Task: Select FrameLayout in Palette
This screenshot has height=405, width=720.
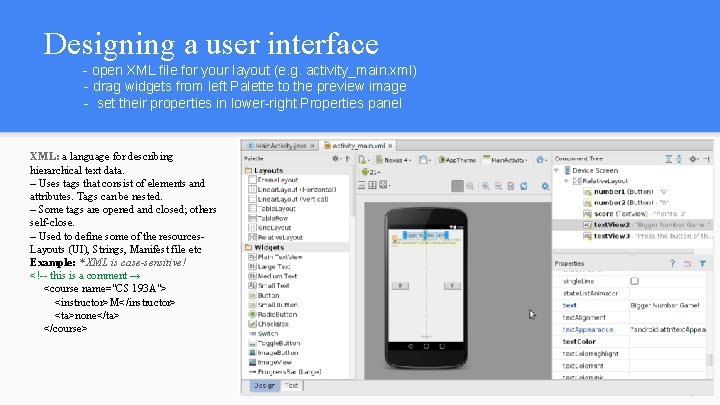Action: [273, 180]
